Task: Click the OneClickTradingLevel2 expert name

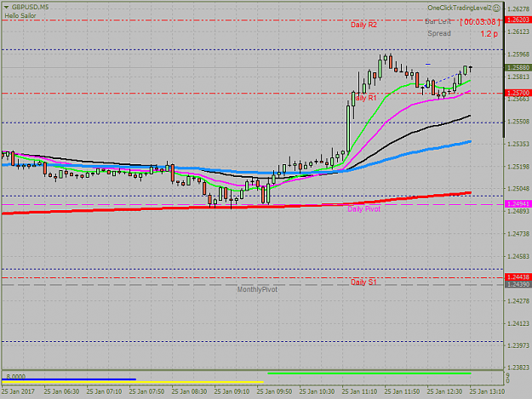Action: (460, 8)
